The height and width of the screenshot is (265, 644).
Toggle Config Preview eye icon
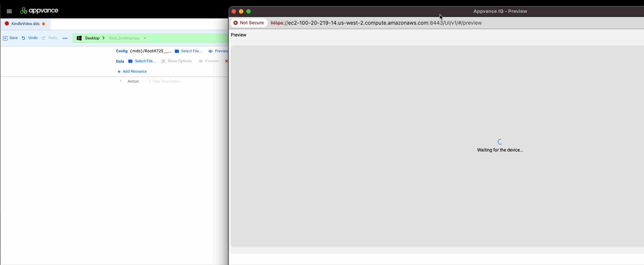click(210, 51)
